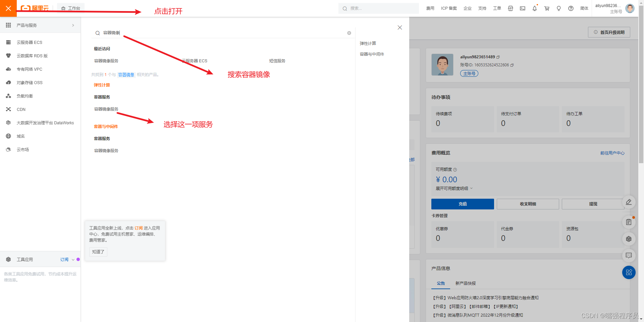Click the 待支付订单 card

pyautogui.click(x=528, y=119)
